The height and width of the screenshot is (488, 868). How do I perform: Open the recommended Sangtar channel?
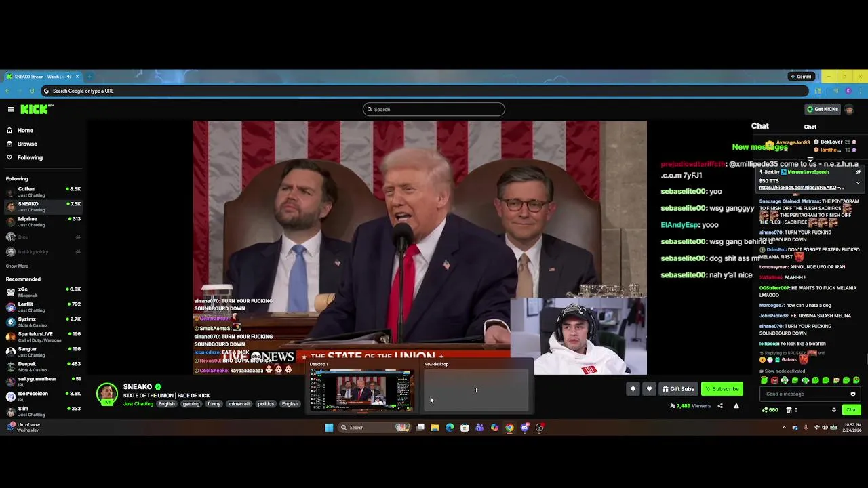pyautogui.click(x=43, y=352)
